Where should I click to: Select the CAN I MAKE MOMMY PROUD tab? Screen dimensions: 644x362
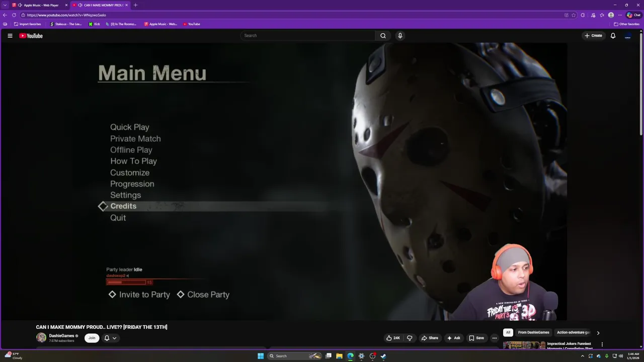click(101, 5)
